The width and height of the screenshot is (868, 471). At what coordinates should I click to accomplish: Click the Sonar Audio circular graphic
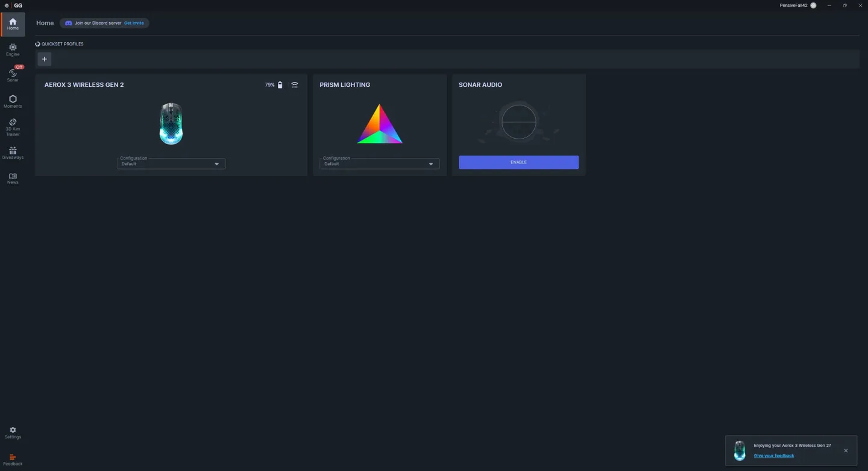pyautogui.click(x=519, y=121)
